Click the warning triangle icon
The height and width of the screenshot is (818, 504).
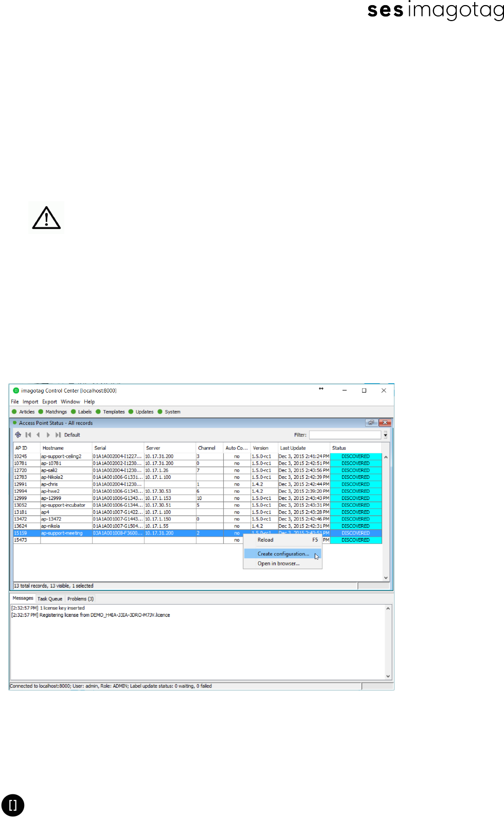tap(46, 218)
